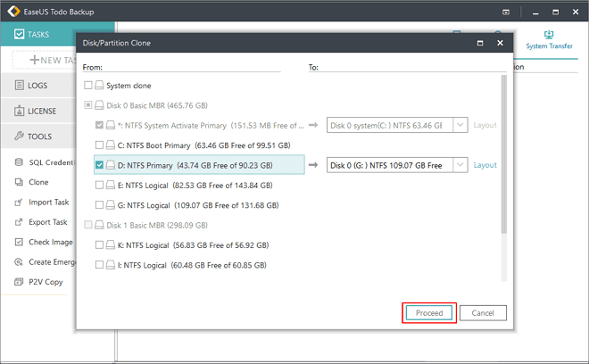Toggle the Disk 0 Basic MBR checkbox

(x=87, y=105)
